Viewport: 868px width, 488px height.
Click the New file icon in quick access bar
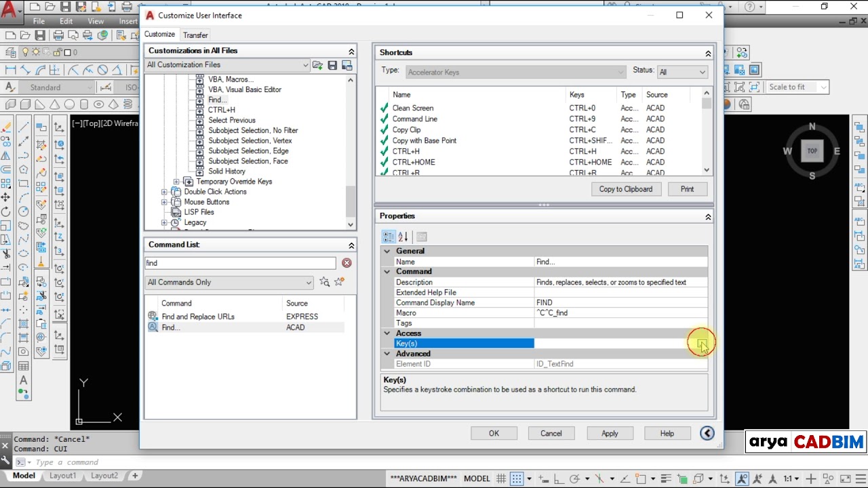tap(34, 7)
